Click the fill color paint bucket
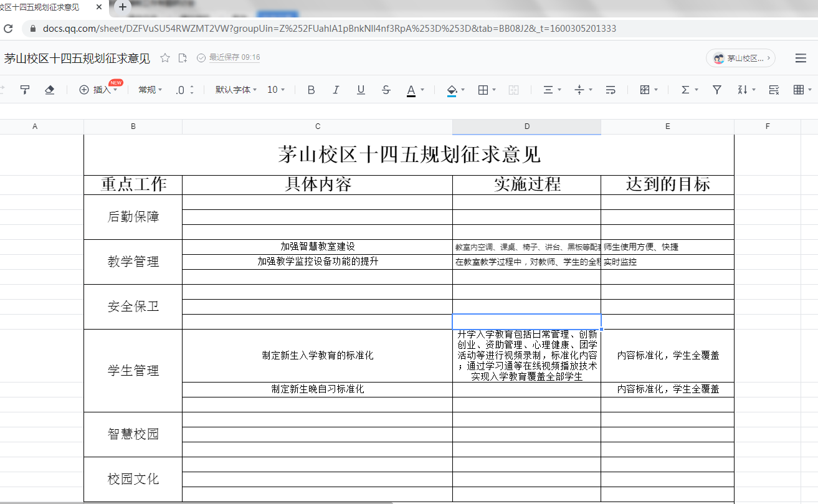 point(452,90)
